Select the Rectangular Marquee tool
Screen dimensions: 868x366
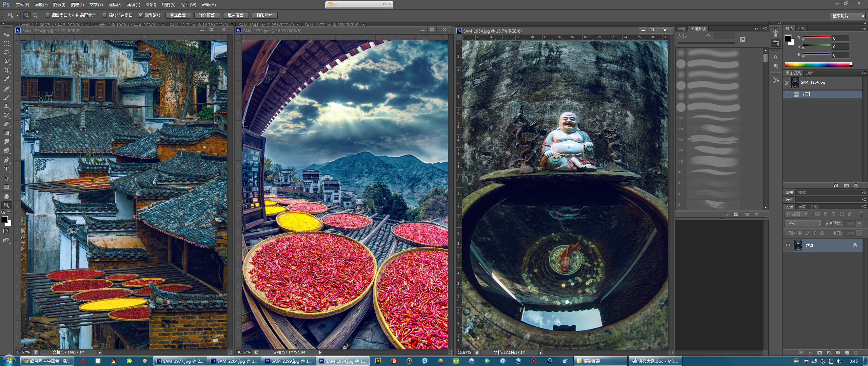tap(6, 44)
